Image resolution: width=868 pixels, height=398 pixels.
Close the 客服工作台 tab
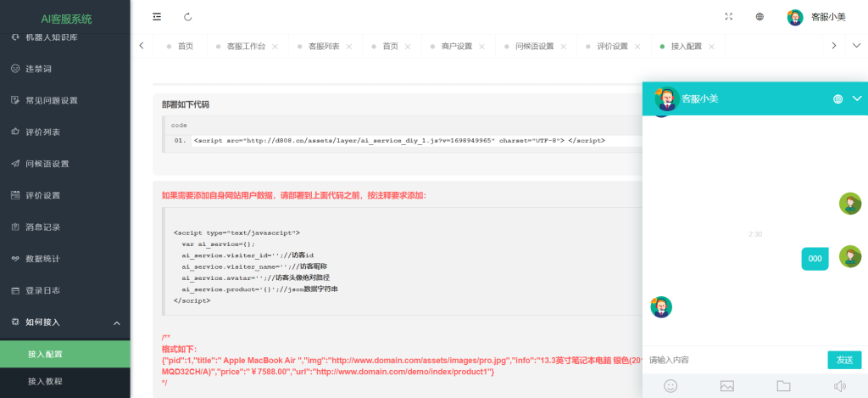click(x=275, y=47)
